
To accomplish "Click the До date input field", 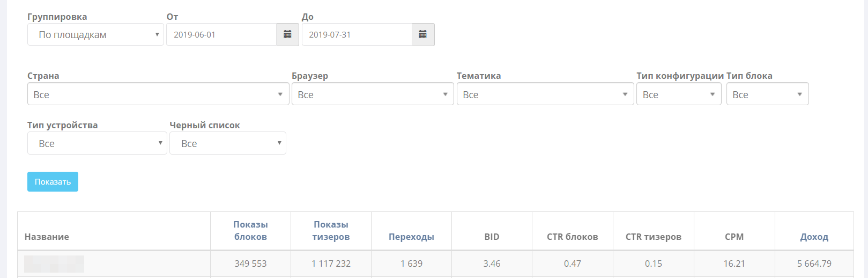I will (357, 35).
